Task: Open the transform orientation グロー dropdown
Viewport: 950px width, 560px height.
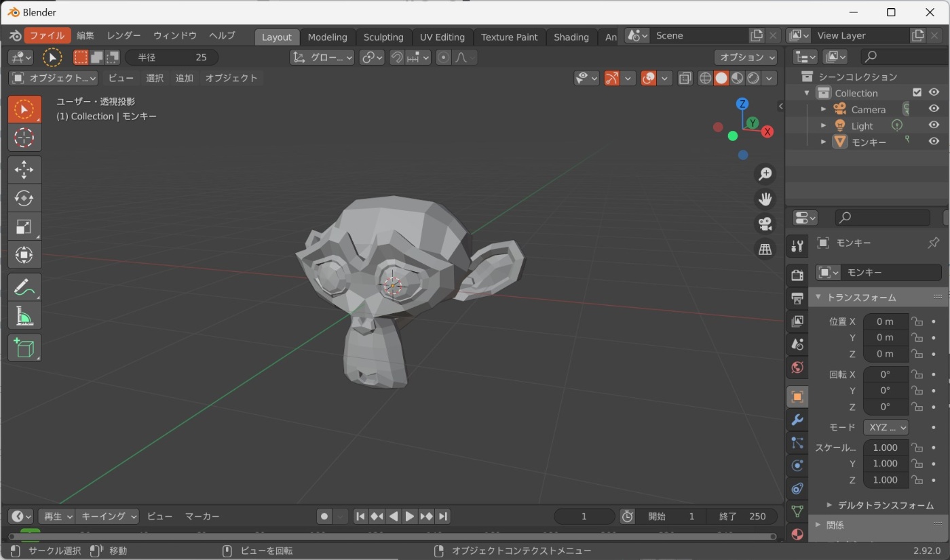Action: [x=322, y=58]
